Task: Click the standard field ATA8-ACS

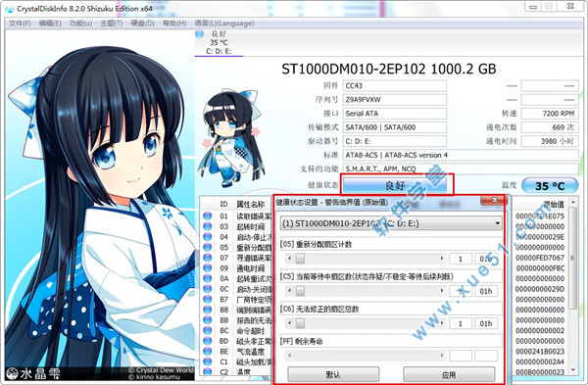Action: pyautogui.click(x=461, y=155)
